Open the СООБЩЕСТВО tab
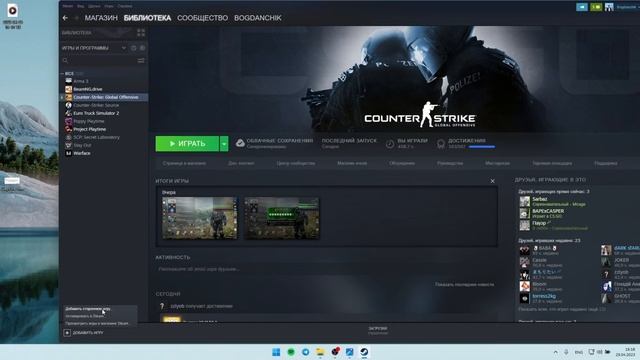 click(x=202, y=18)
